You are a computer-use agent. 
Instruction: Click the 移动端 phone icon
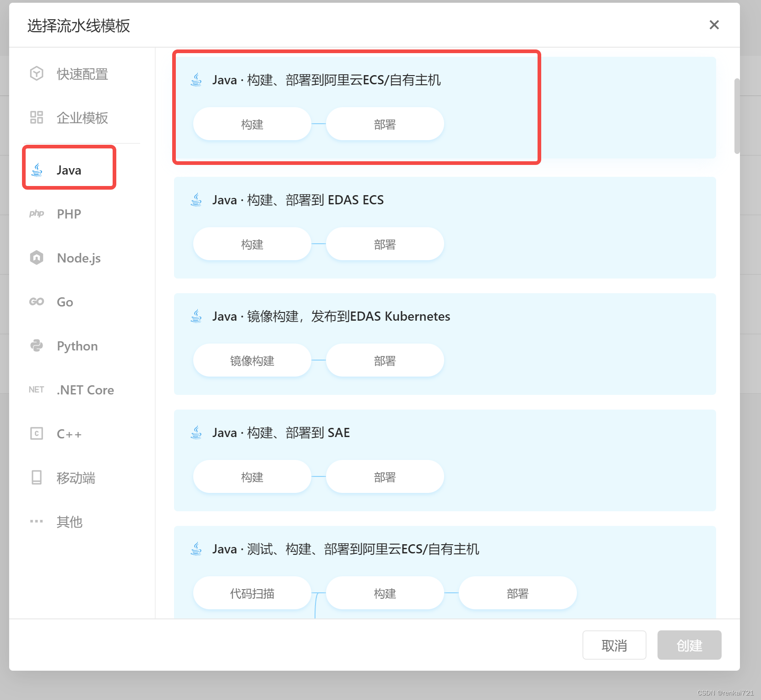tap(37, 477)
